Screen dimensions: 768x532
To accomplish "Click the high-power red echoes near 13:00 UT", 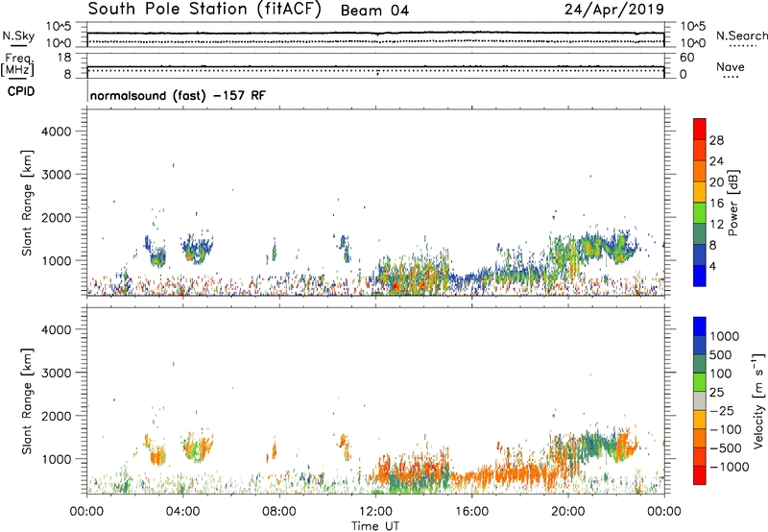I will tap(396, 285).
